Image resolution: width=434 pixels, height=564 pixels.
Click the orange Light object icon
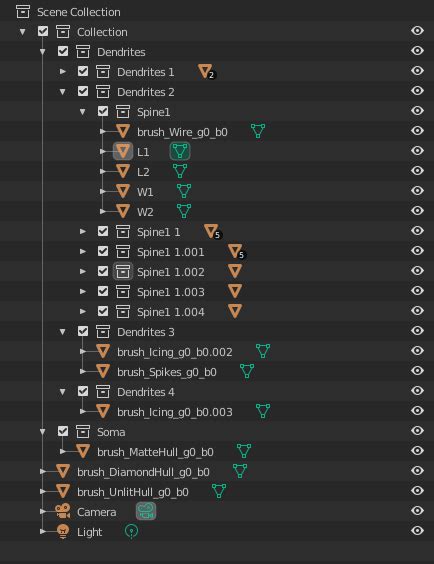63,531
